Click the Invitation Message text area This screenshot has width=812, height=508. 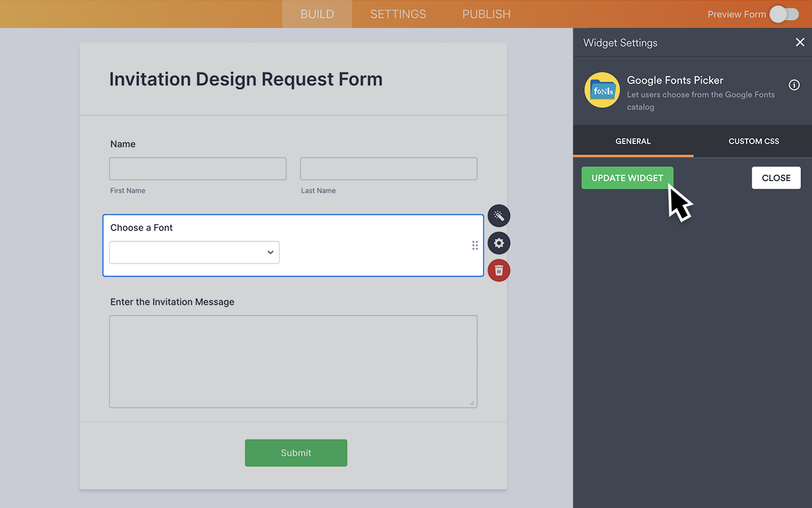click(293, 361)
